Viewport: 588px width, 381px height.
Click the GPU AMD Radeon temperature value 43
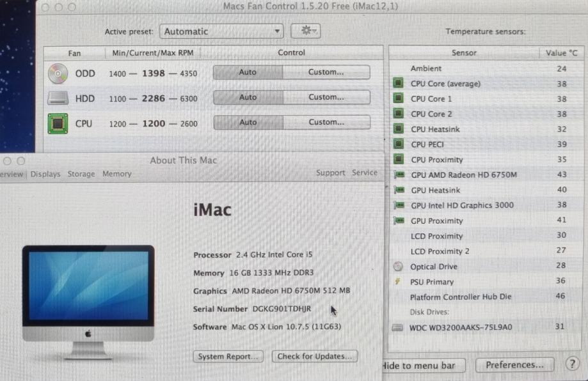[562, 175]
